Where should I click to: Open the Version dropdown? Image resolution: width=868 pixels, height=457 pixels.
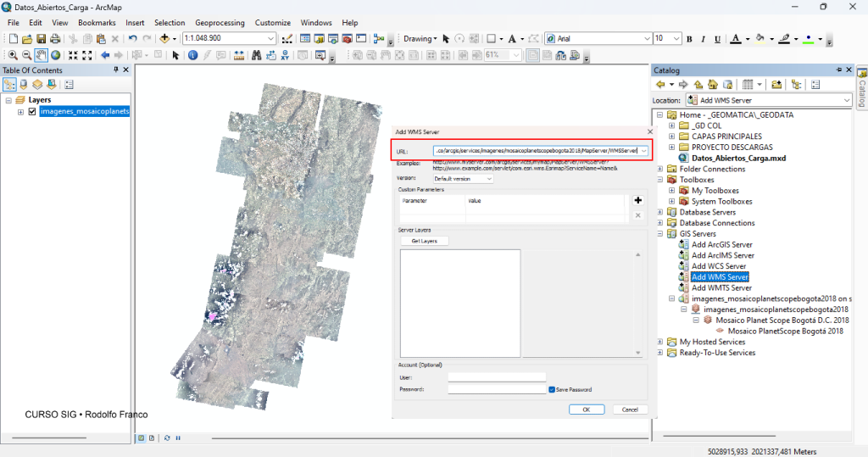point(488,179)
